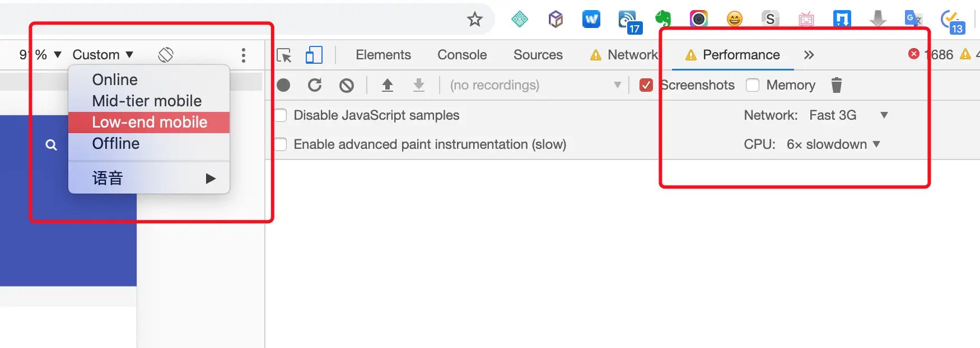Screen dimensions: 980x348
Task: Click the record button in Performance panel
Action: click(x=283, y=85)
